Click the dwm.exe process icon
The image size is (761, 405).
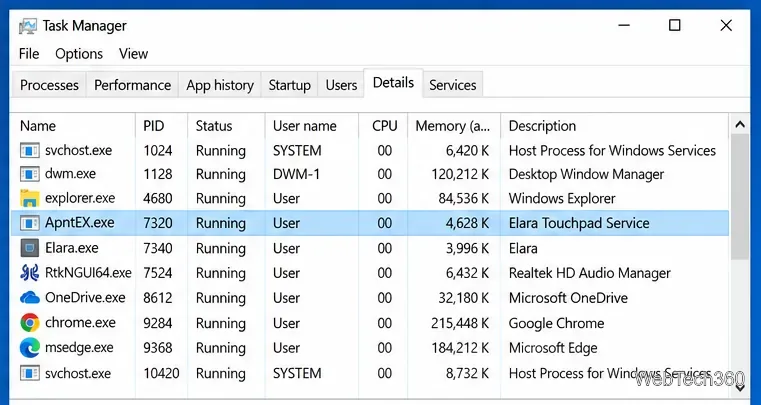[x=30, y=174]
